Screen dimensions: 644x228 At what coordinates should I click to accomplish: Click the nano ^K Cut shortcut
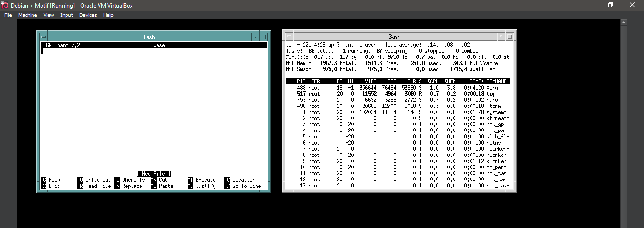[159, 180]
